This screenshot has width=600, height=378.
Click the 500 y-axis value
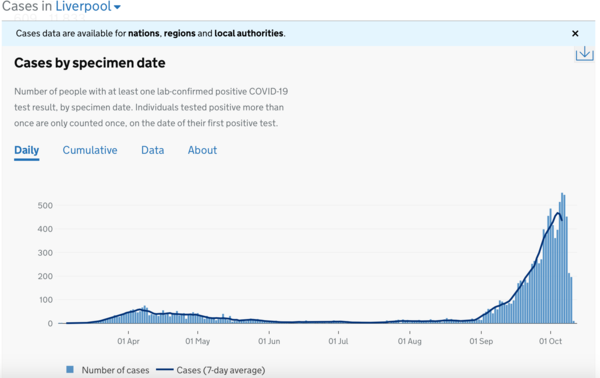point(45,206)
